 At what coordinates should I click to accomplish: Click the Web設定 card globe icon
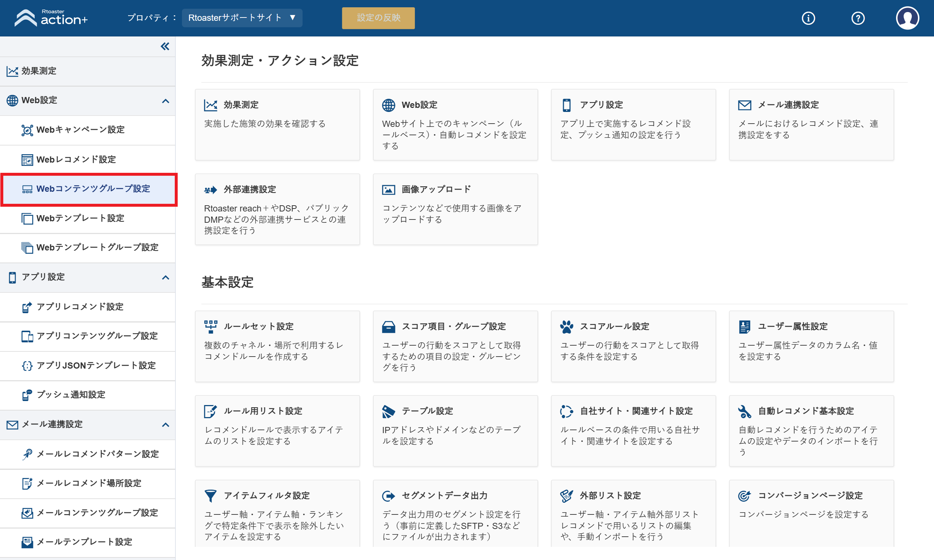point(389,105)
